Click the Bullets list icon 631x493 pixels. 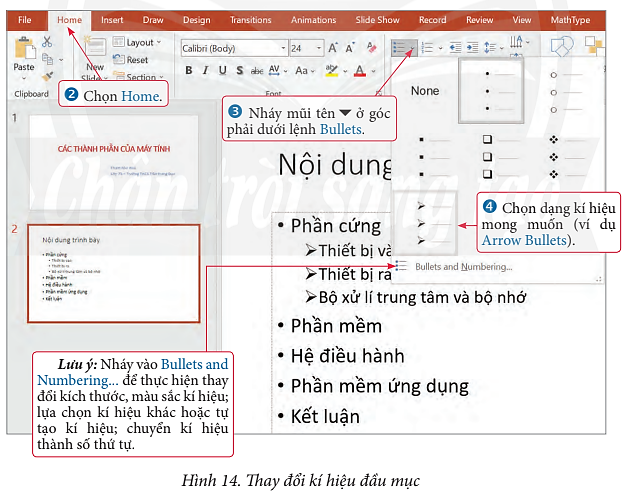click(401, 47)
